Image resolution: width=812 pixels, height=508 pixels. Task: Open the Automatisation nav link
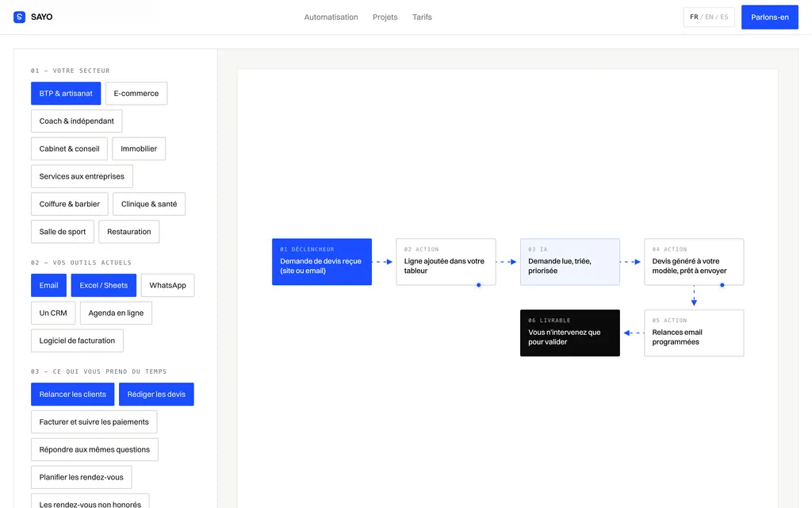tap(331, 17)
